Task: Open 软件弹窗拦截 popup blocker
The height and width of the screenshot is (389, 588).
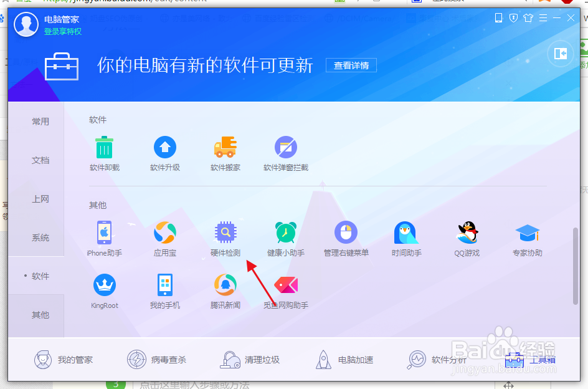Action: click(x=285, y=150)
